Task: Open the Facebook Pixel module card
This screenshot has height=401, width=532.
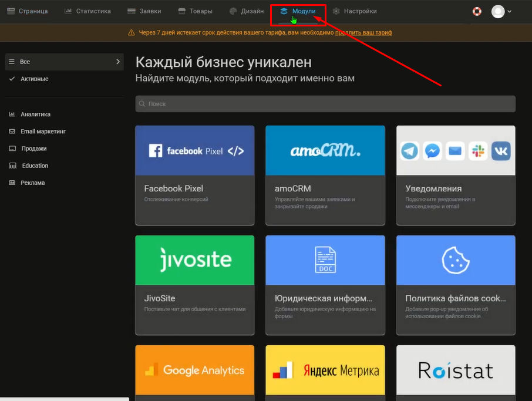Action: (194, 175)
